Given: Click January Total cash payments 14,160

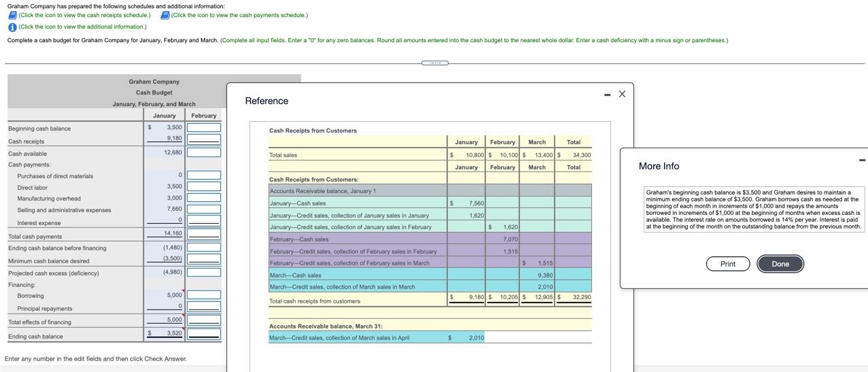Looking at the screenshot, I should pyautogui.click(x=172, y=233).
